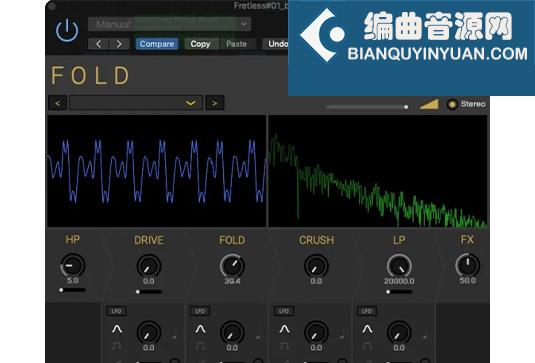Viewport: 535px width, 363px height.
Task: Click the FOLD value 39.4
Action: pos(232,281)
